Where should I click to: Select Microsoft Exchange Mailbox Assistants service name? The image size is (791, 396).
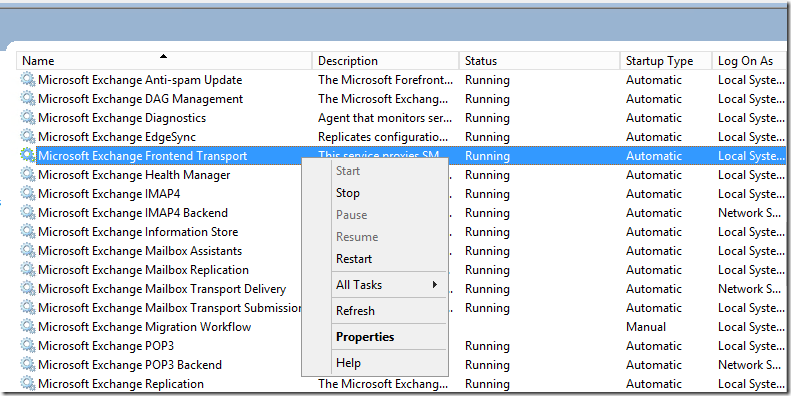pyautogui.click(x=140, y=251)
